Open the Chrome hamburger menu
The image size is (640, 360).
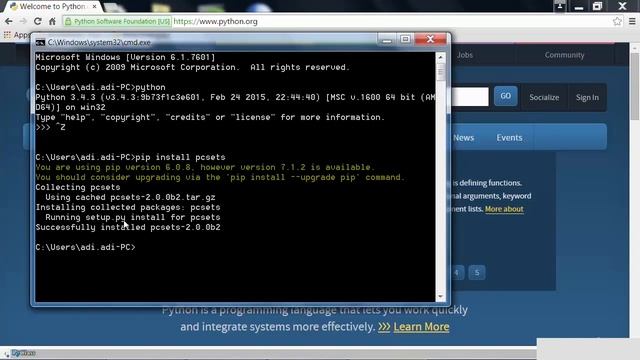pos(632,21)
